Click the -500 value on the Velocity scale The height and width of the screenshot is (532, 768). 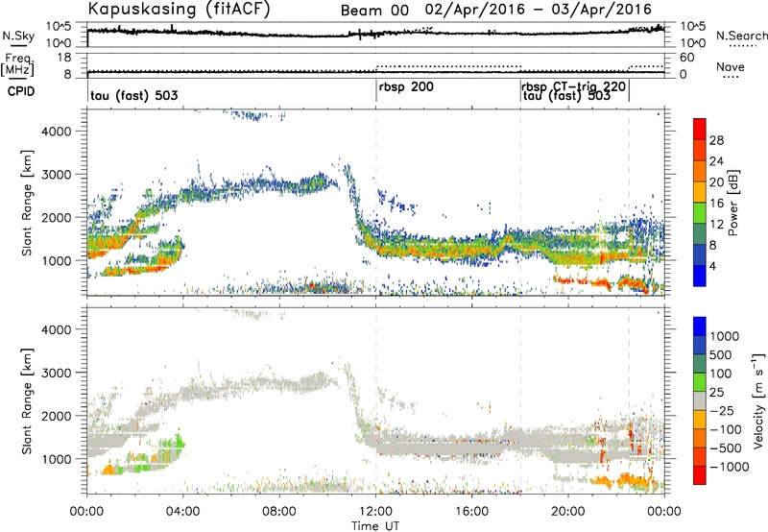[x=726, y=448]
